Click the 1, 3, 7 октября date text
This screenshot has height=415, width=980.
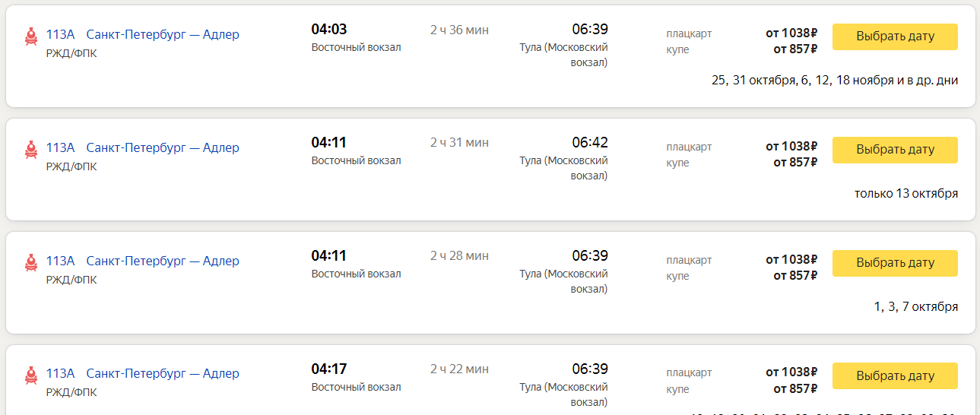coord(915,306)
